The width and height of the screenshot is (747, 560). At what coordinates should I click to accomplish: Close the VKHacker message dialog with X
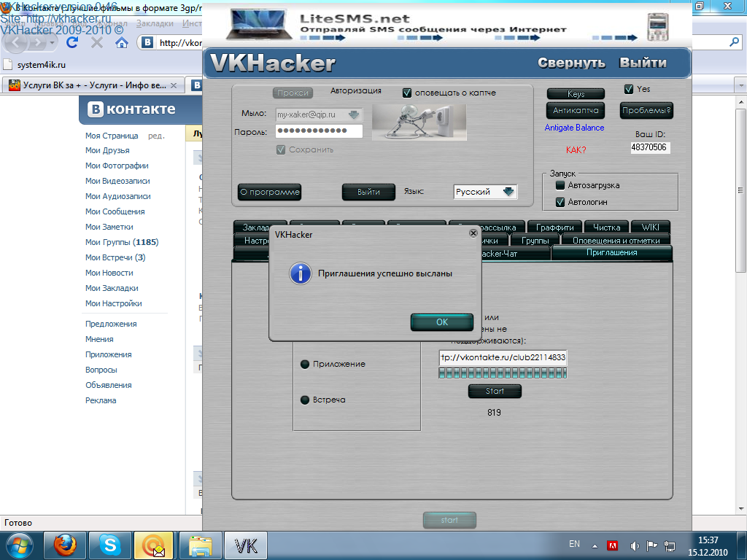473,233
